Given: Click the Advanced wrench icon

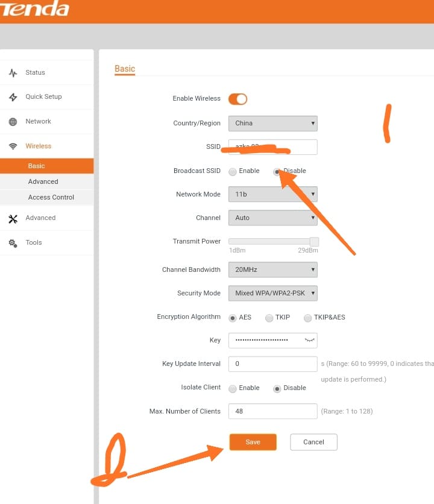Looking at the screenshot, I should click(x=13, y=219).
